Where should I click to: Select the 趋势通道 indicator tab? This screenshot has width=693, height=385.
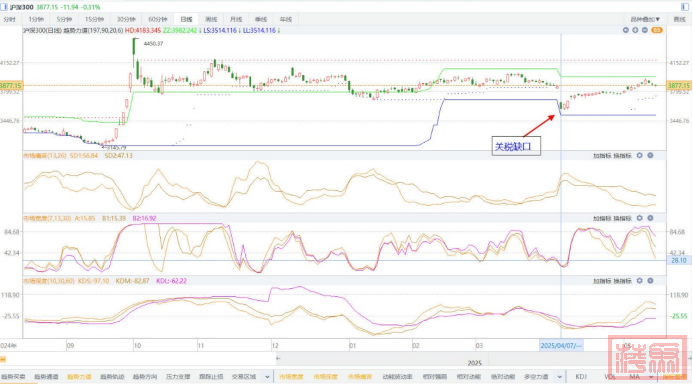click(x=46, y=377)
